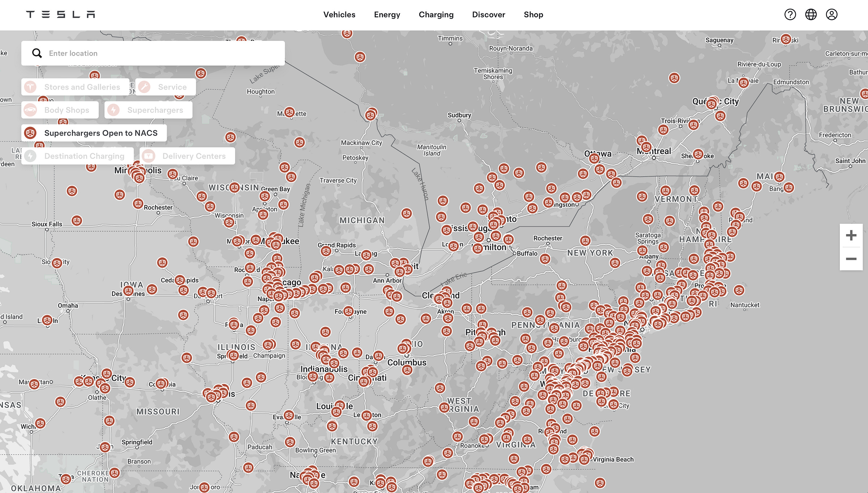
Task: Open the Vehicles menu
Action: [339, 14]
